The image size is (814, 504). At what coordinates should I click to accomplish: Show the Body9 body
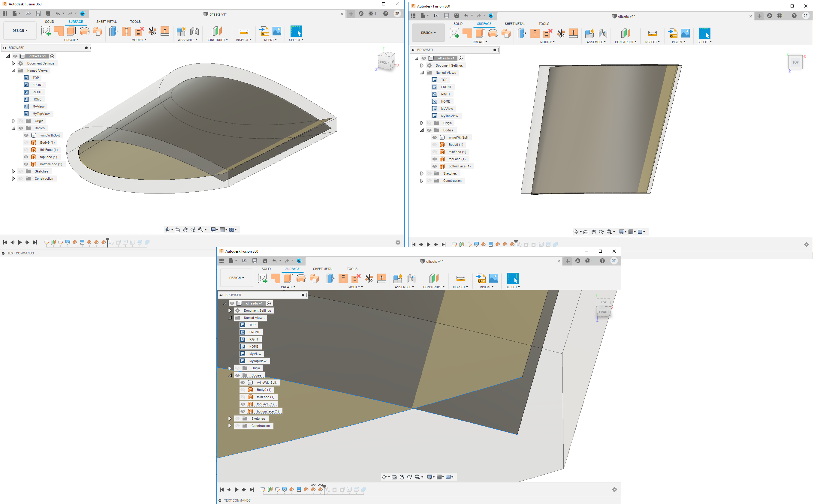26,142
